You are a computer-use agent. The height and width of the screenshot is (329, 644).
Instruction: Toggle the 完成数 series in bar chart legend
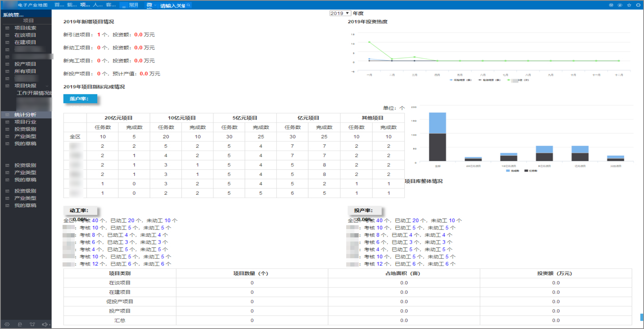tap(512, 171)
